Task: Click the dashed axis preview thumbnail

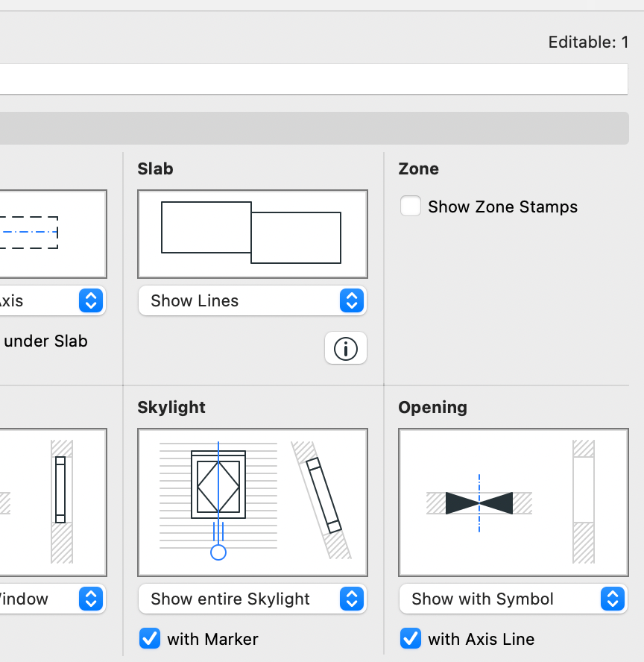Action: click(x=52, y=233)
